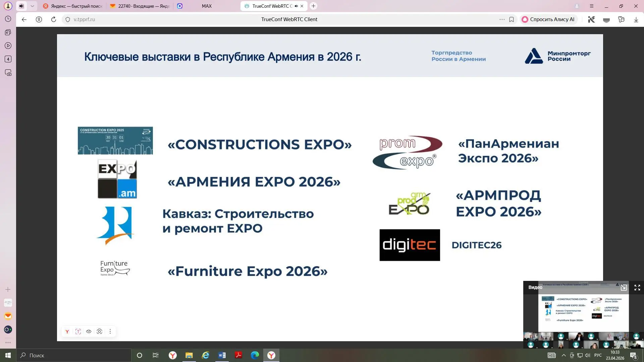Open browser downloads panel
Viewport: 644px width, 362px height.
point(636,19)
